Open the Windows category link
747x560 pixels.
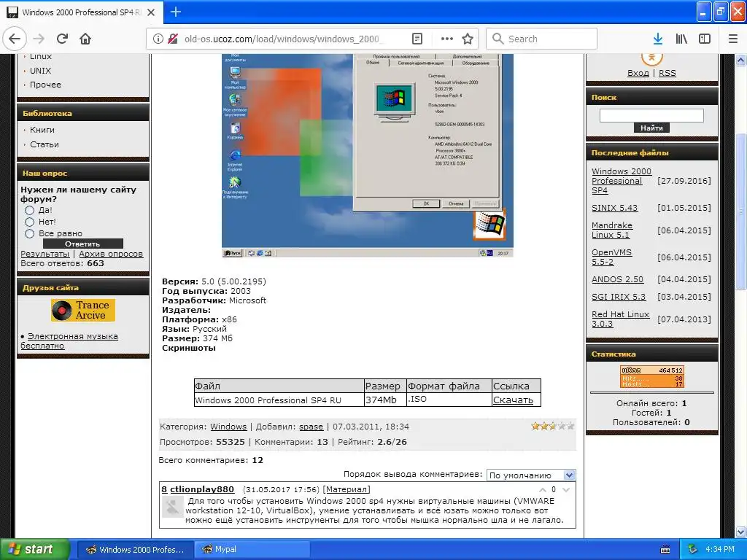point(228,427)
